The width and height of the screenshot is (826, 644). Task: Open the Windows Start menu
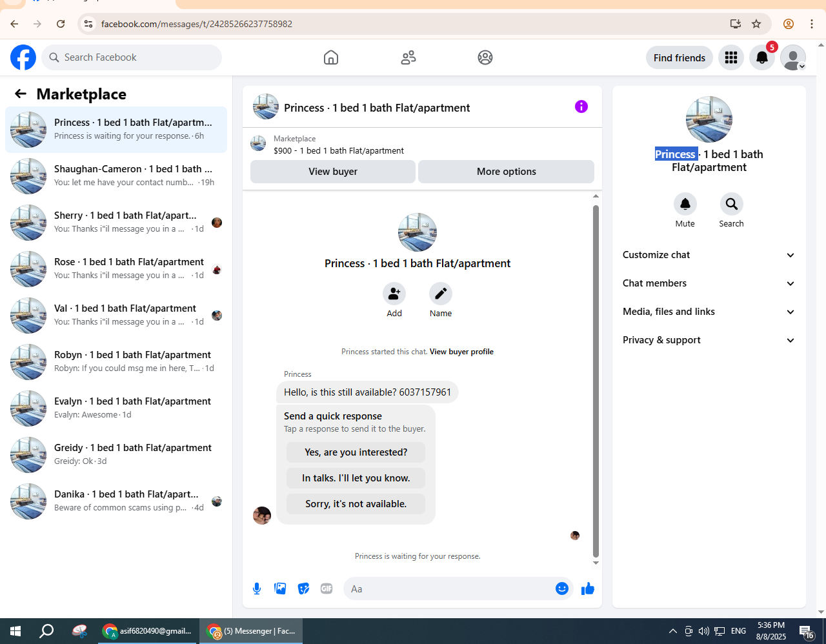[x=15, y=631]
